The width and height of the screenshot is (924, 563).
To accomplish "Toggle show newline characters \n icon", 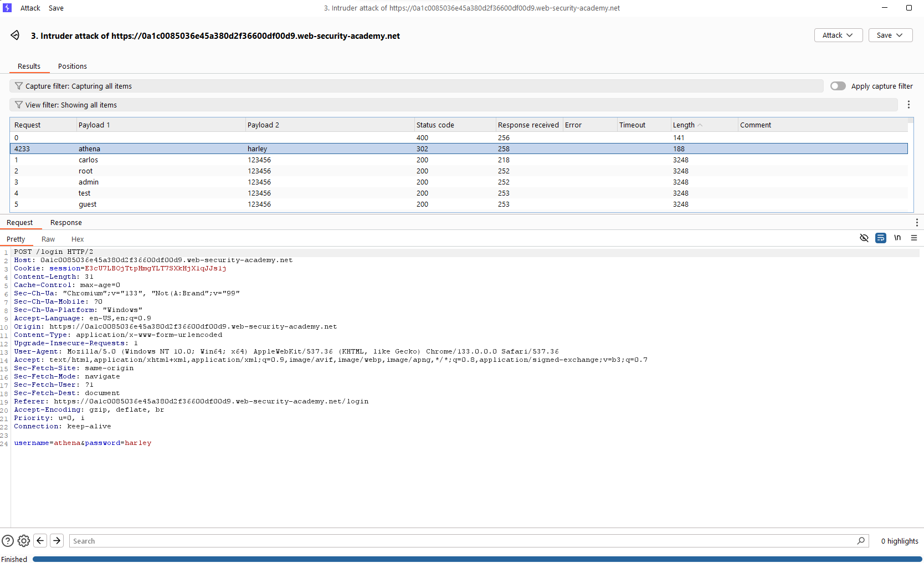I will (897, 238).
